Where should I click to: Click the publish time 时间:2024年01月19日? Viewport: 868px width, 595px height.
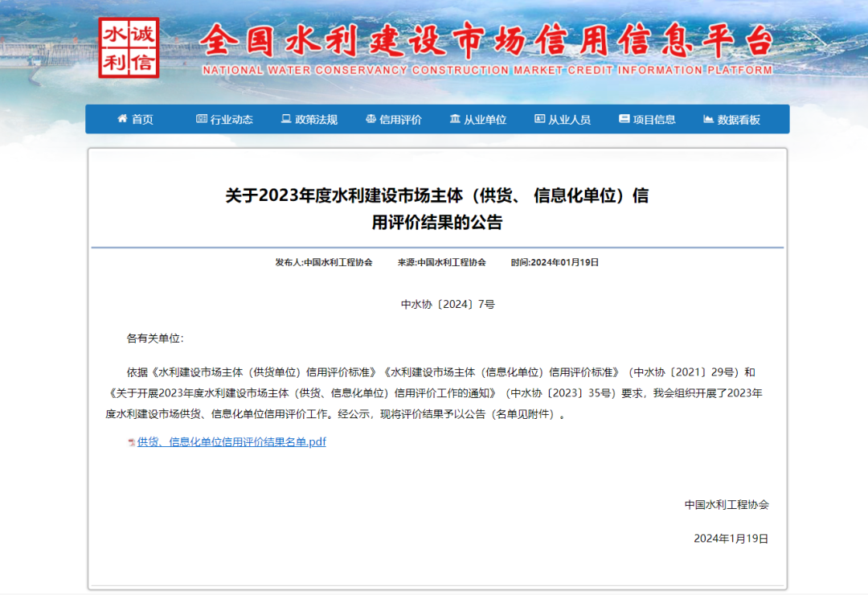(x=555, y=262)
